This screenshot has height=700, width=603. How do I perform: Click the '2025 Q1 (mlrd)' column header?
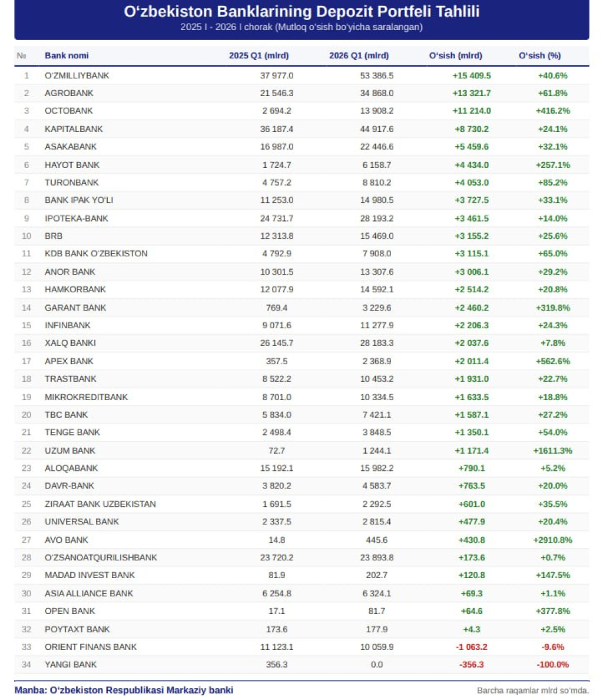coord(259,56)
